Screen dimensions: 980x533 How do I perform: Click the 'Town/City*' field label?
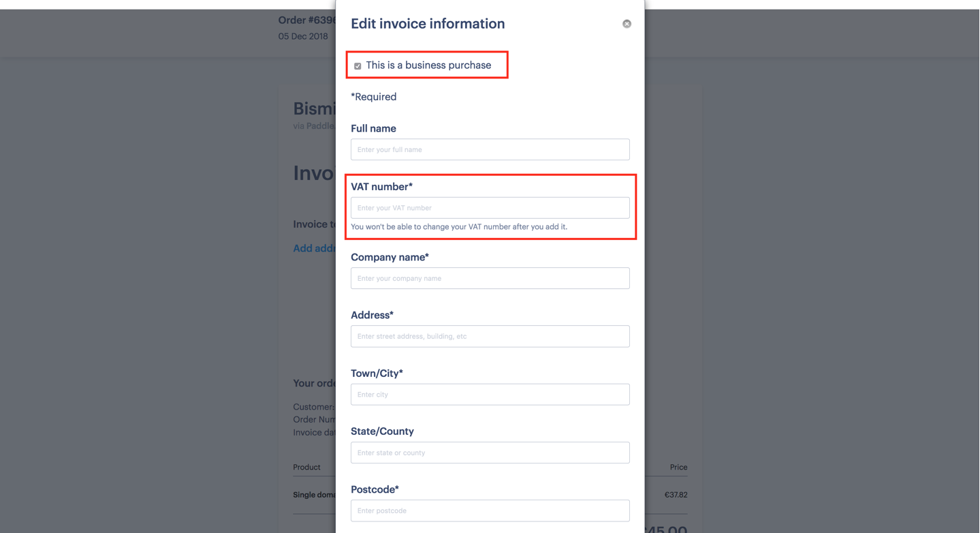pyautogui.click(x=377, y=374)
